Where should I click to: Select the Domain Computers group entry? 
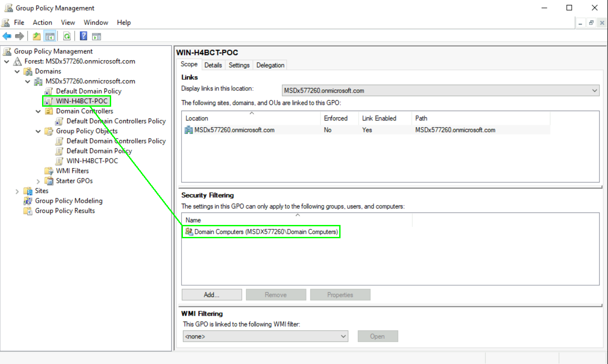[266, 232]
